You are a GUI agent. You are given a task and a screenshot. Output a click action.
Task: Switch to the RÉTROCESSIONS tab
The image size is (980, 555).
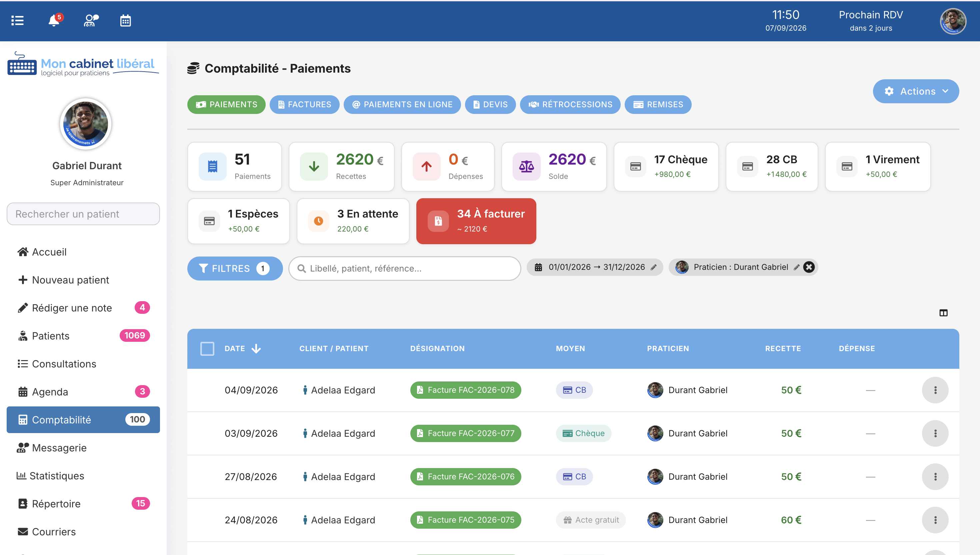[x=570, y=105]
